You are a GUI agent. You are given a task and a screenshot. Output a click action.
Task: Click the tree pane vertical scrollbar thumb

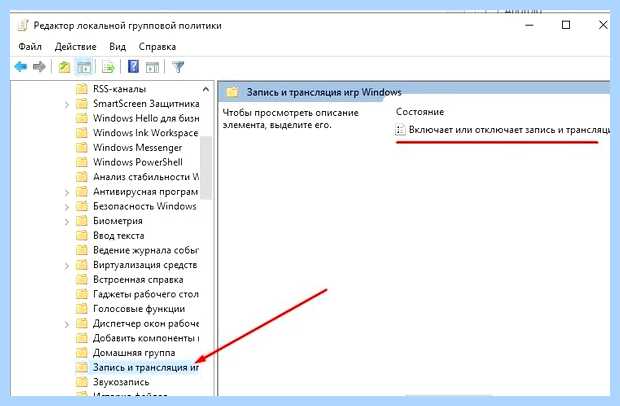click(206, 167)
